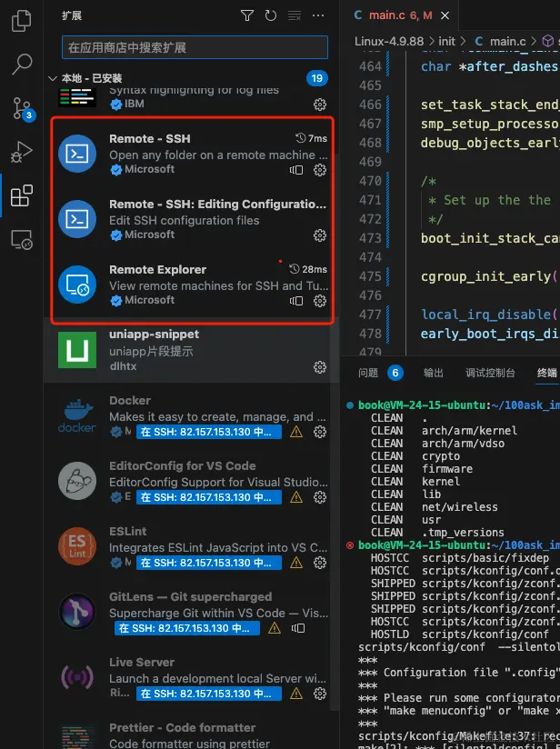The image size is (560, 749).
Task: Click warning triangle on ESLint extension
Action: pyautogui.click(x=296, y=563)
